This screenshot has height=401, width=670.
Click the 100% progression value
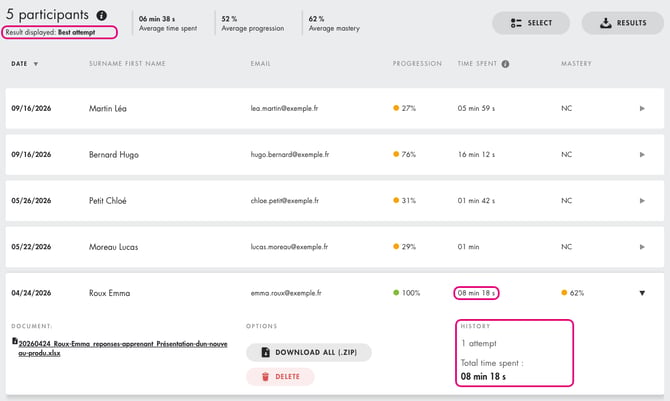point(411,293)
